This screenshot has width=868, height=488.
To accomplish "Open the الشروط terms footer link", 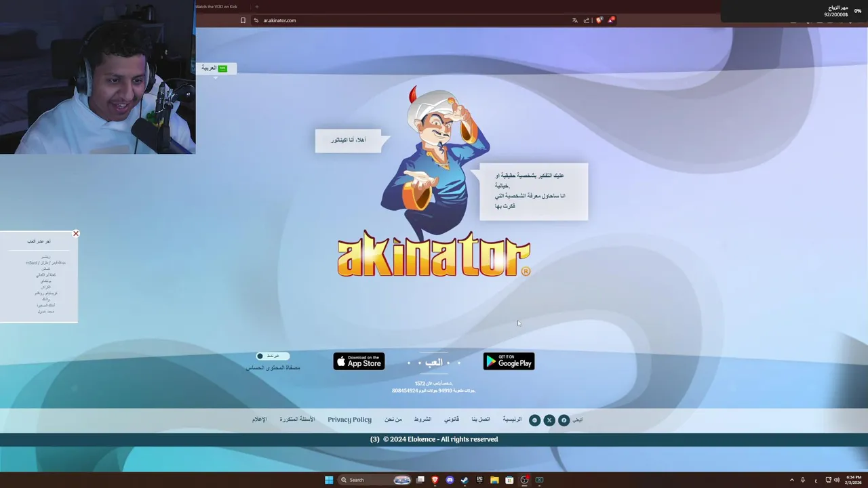I will pyautogui.click(x=422, y=420).
